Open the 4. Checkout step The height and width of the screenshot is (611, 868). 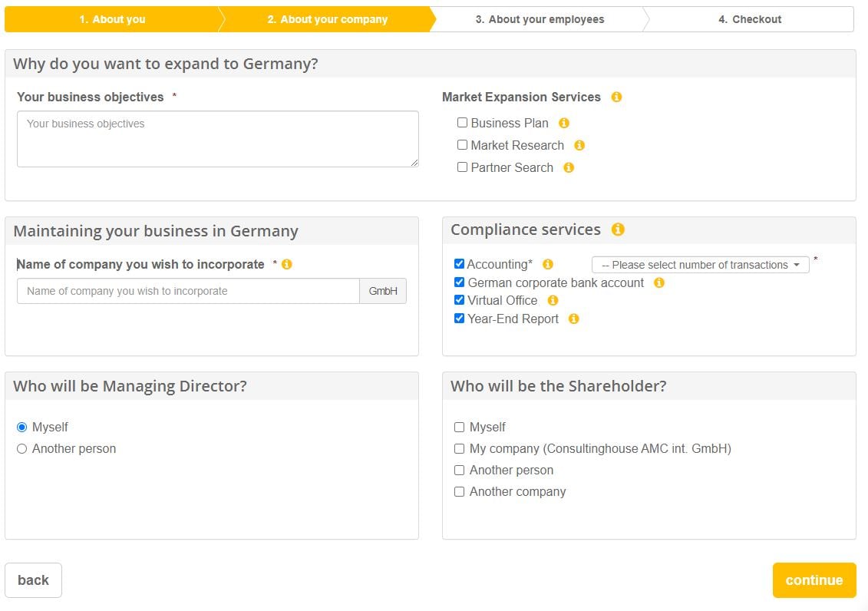point(750,19)
